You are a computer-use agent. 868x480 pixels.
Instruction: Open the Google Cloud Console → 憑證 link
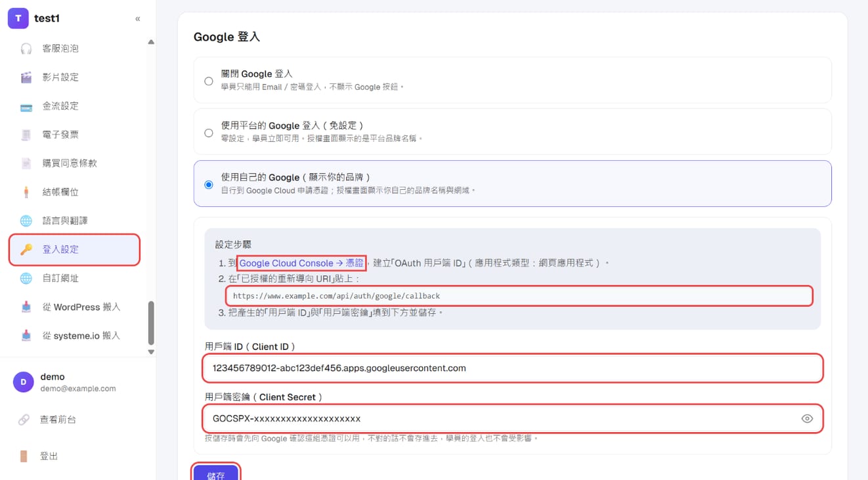coord(301,263)
